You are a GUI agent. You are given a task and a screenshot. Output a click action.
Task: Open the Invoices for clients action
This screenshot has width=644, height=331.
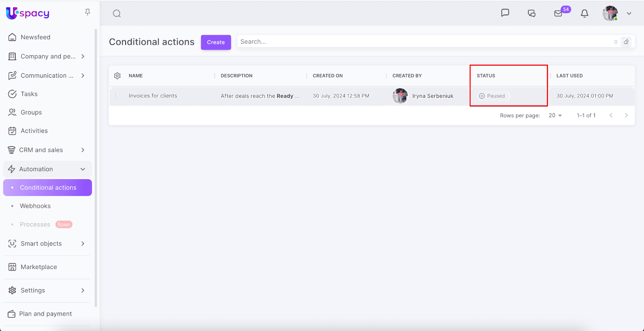pyautogui.click(x=153, y=96)
